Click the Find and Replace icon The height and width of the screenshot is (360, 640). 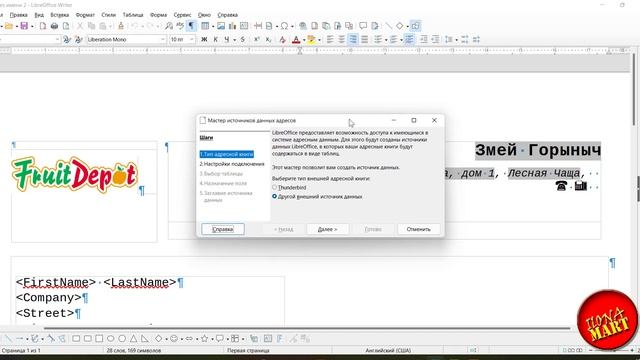click(x=169, y=26)
